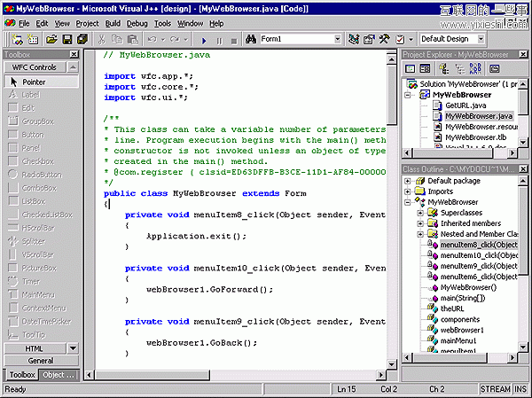Open the Toolbox icon with hammer and wrench

[384, 40]
